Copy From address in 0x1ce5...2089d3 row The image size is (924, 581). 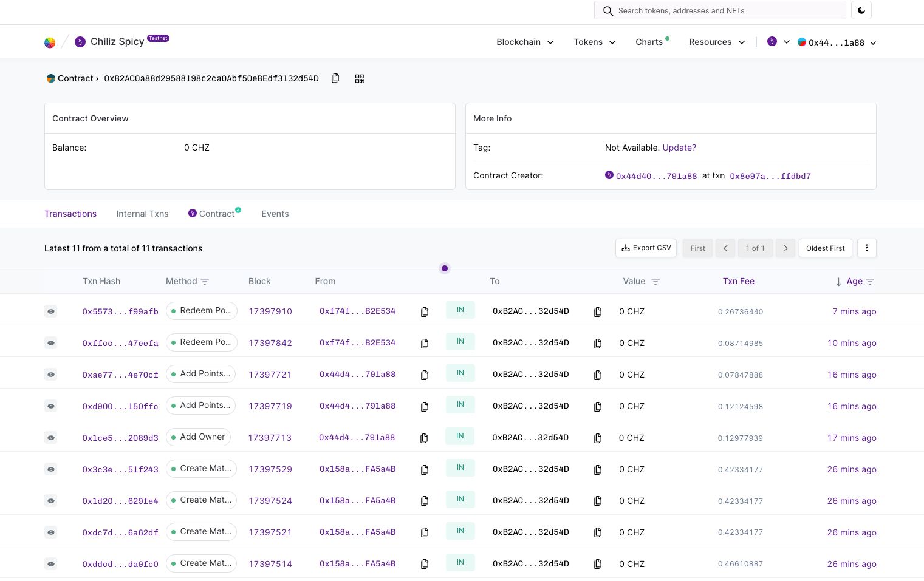424,438
